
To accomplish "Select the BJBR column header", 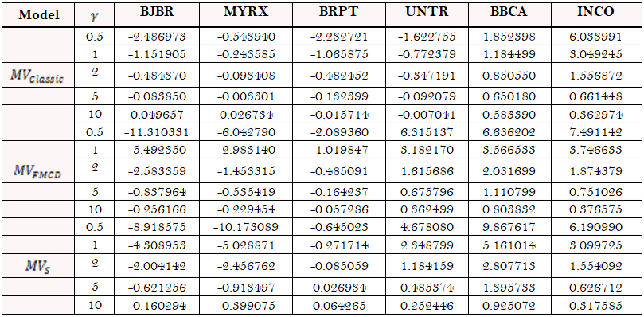I will (157, 12).
